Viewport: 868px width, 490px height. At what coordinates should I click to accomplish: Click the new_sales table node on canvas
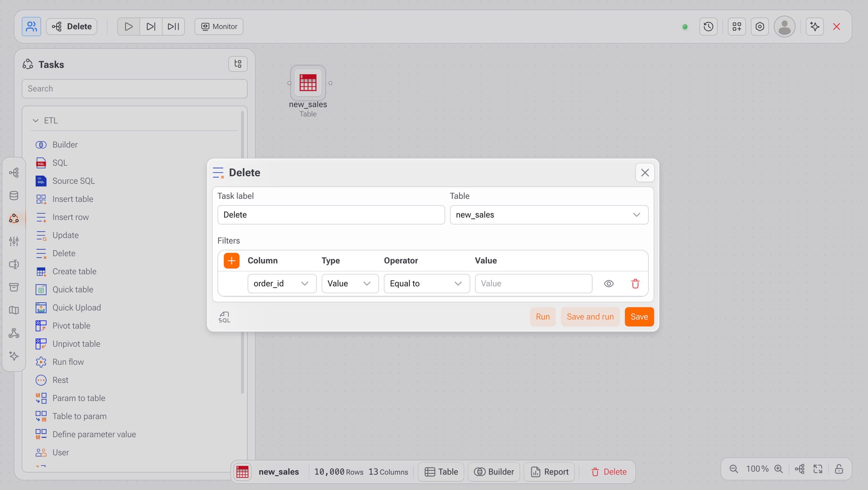(308, 83)
